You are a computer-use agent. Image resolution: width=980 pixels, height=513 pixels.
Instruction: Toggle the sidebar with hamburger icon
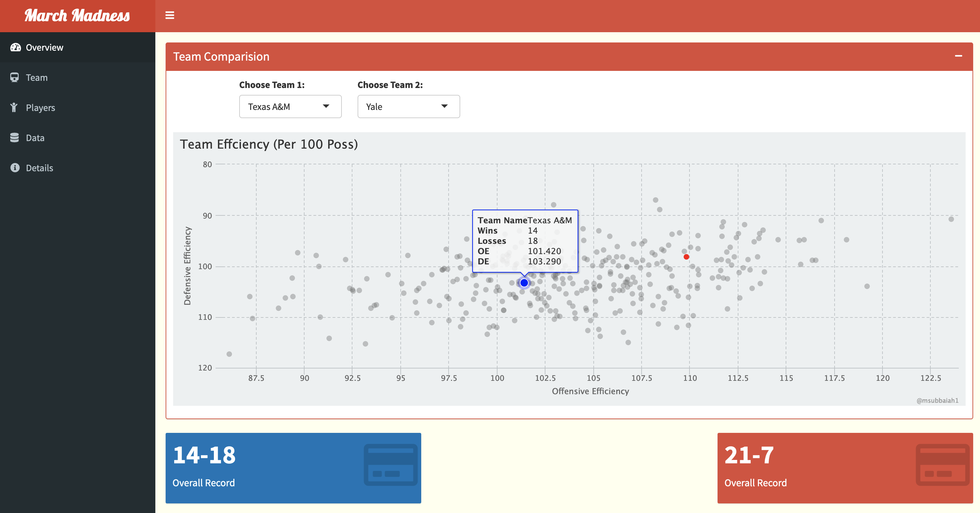click(x=170, y=15)
